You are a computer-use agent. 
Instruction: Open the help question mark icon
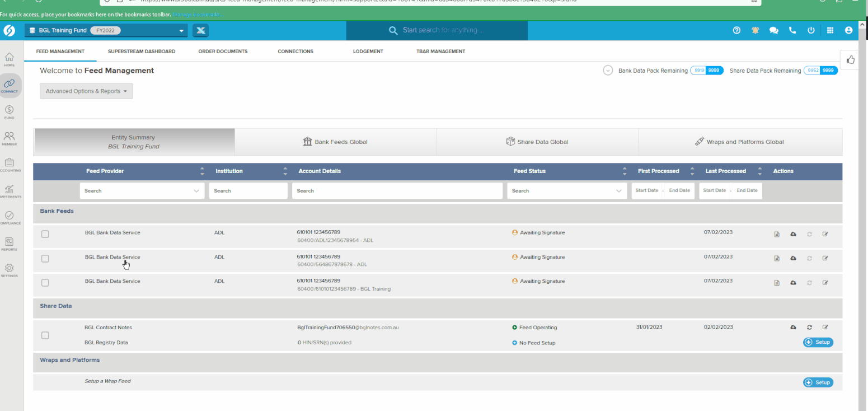(736, 31)
